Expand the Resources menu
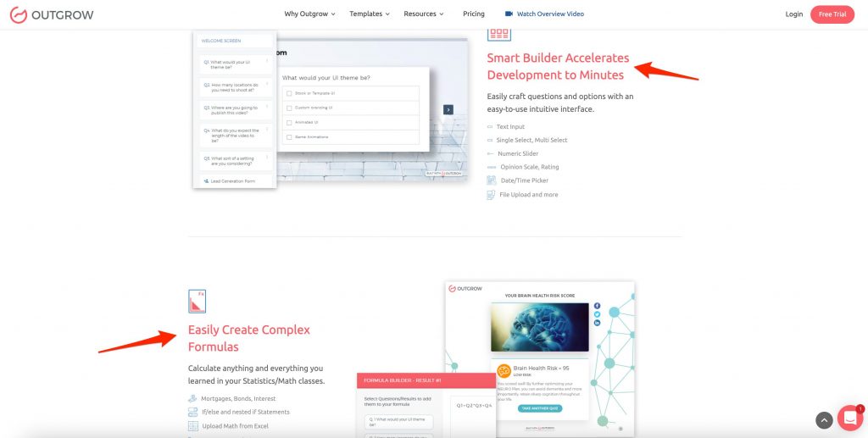This screenshot has height=438, width=868. 424,14
